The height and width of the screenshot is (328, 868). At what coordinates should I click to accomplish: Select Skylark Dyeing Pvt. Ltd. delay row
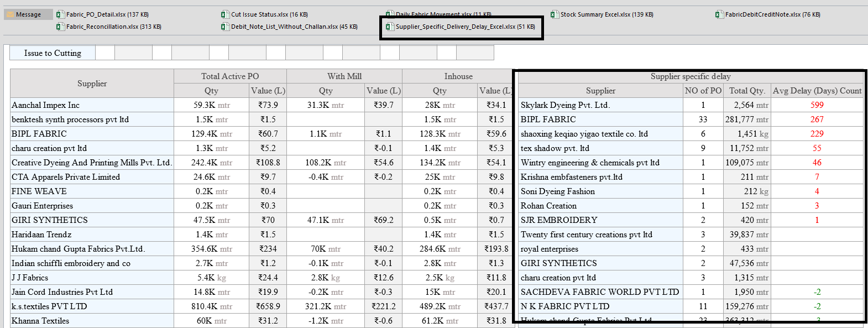[x=600, y=105]
